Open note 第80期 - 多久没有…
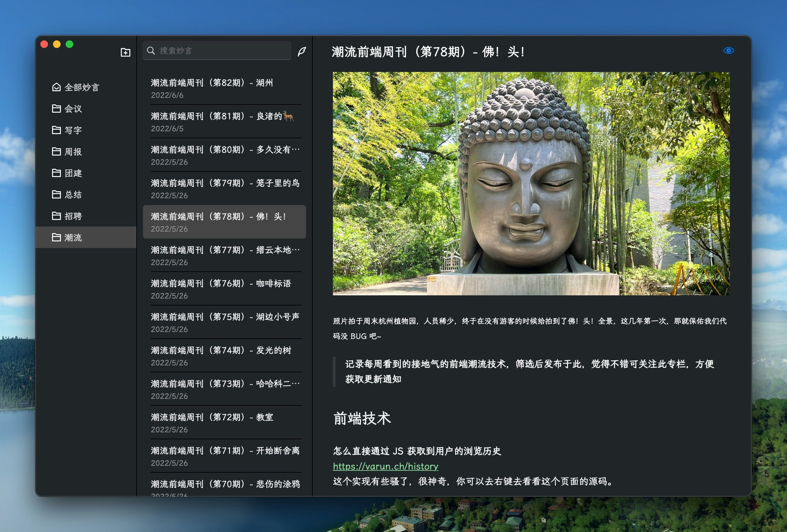Screen dimensions: 787x532 (224, 155)
